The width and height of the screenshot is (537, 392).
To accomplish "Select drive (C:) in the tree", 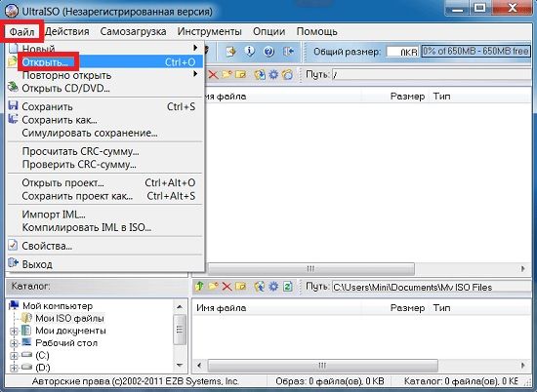I will click(42, 355).
